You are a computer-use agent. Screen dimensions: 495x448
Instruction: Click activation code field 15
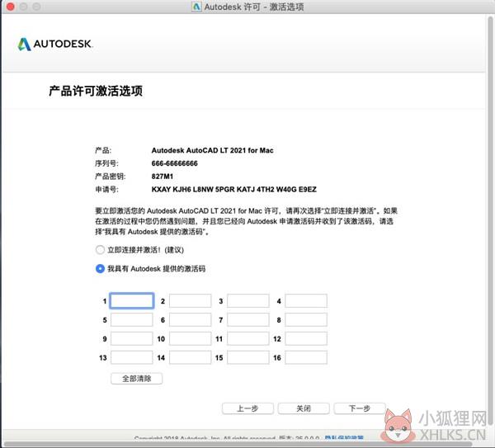pos(248,358)
